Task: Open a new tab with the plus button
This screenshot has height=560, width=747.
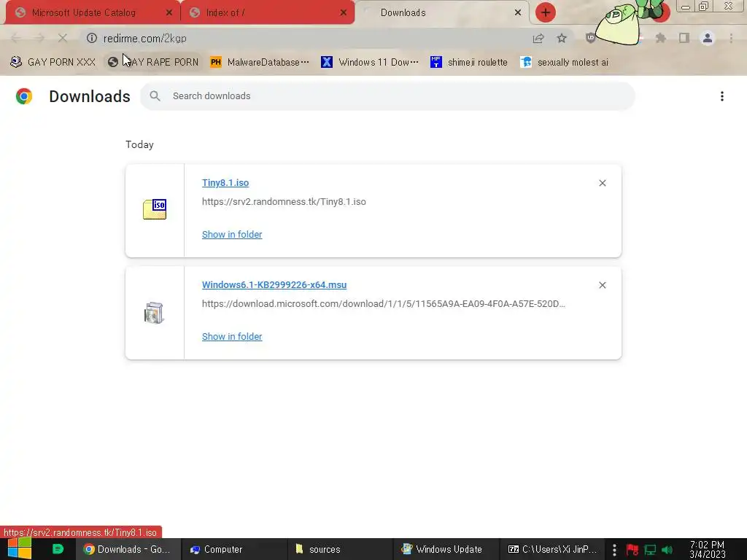Action: point(546,12)
